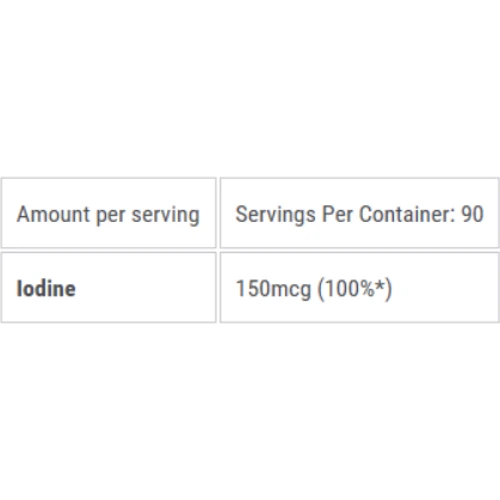Image resolution: width=500 pixels, height=500 pixels.
Task: Click the letter "I" starting Iodine
Action: [19, 288]
